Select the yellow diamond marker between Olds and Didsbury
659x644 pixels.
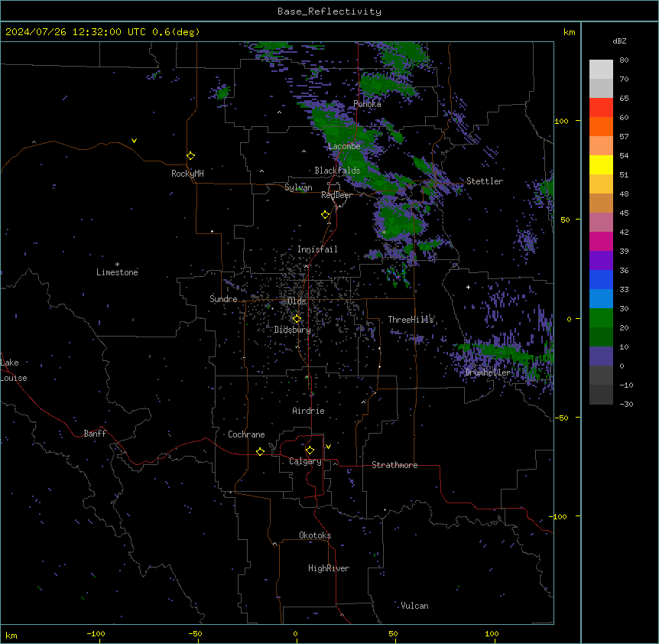[x=297, y=319]
